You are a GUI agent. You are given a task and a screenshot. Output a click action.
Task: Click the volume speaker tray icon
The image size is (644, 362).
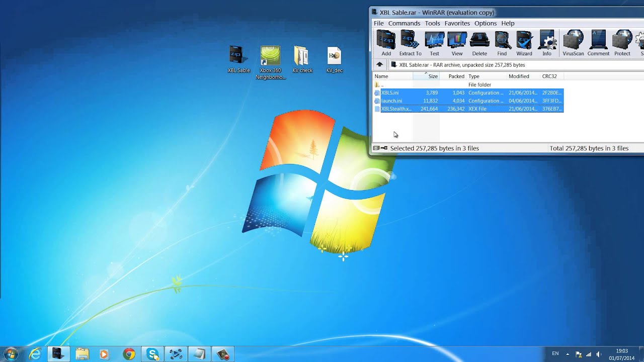[x=599, y=354]
